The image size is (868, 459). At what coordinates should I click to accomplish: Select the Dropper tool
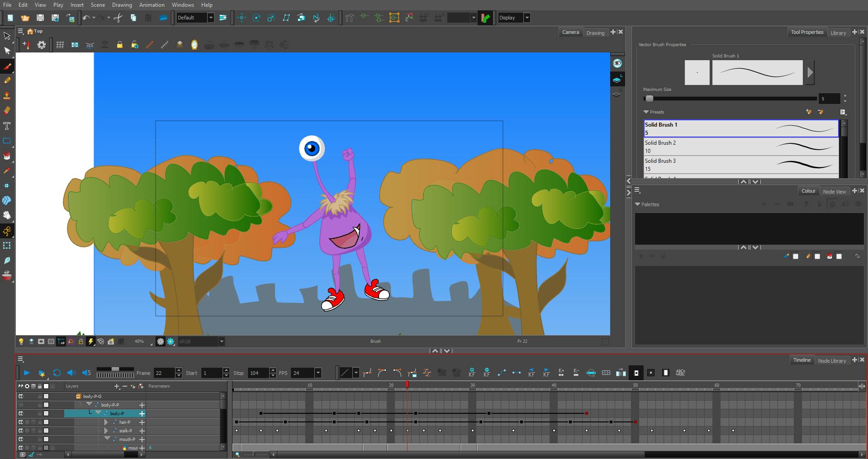pos(7,171)
